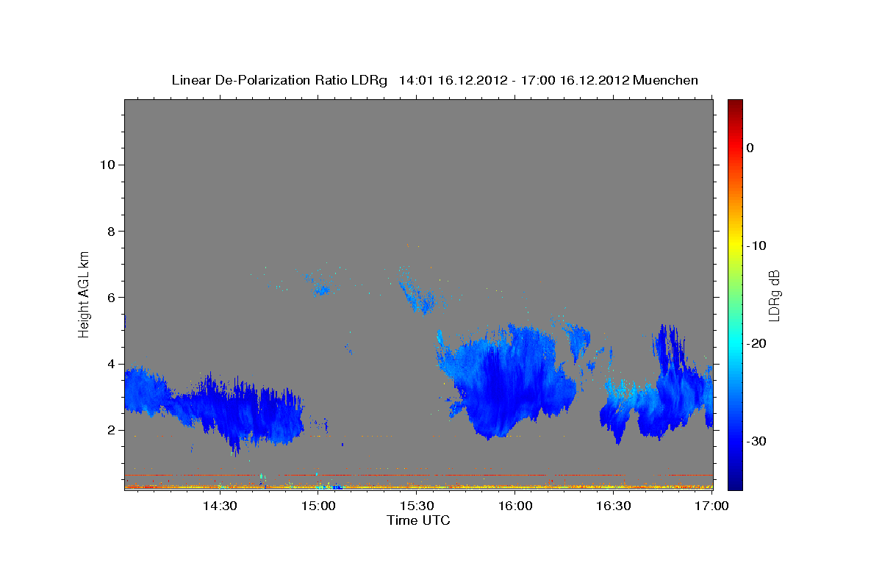Click the start date '14:01 16.12.2012' in title

pyautogui.click(x=453, y=80)
